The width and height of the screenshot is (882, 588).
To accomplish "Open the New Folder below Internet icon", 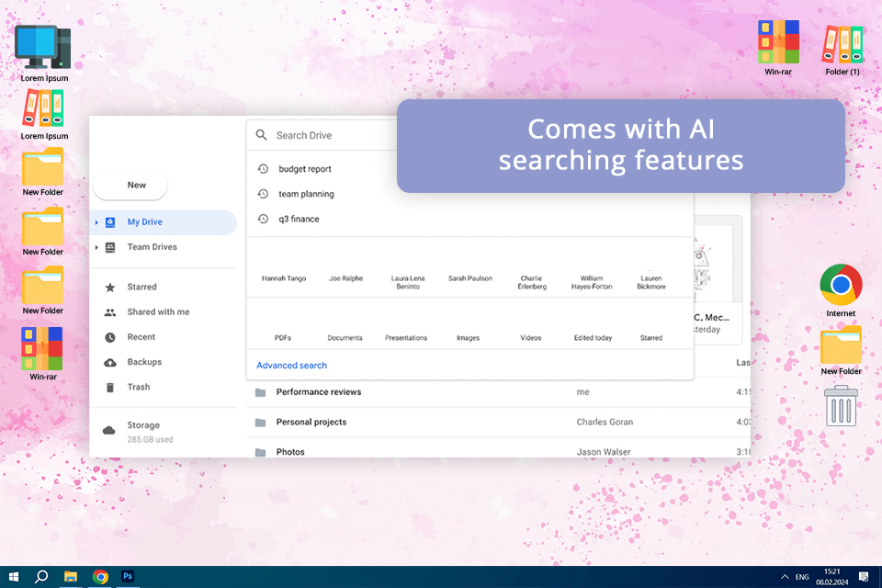I will pyautogui.click(x=841, y=350).
